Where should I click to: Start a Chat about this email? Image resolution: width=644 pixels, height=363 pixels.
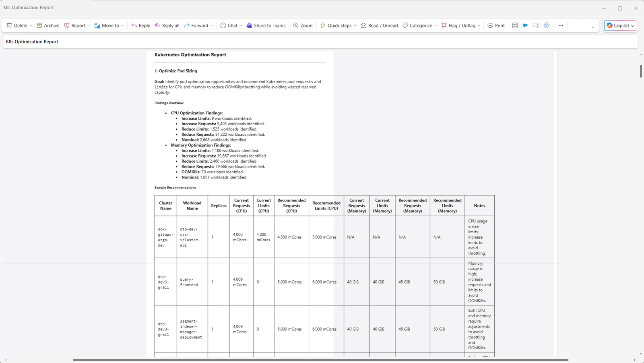pos(229,25)
